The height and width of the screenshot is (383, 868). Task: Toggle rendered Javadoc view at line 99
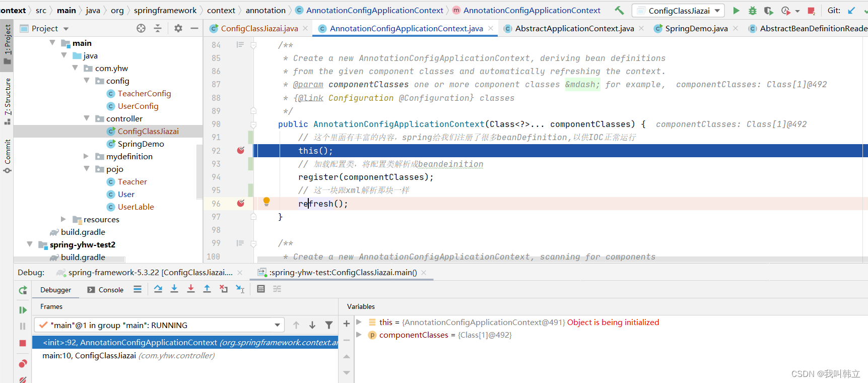click(240, 243)
